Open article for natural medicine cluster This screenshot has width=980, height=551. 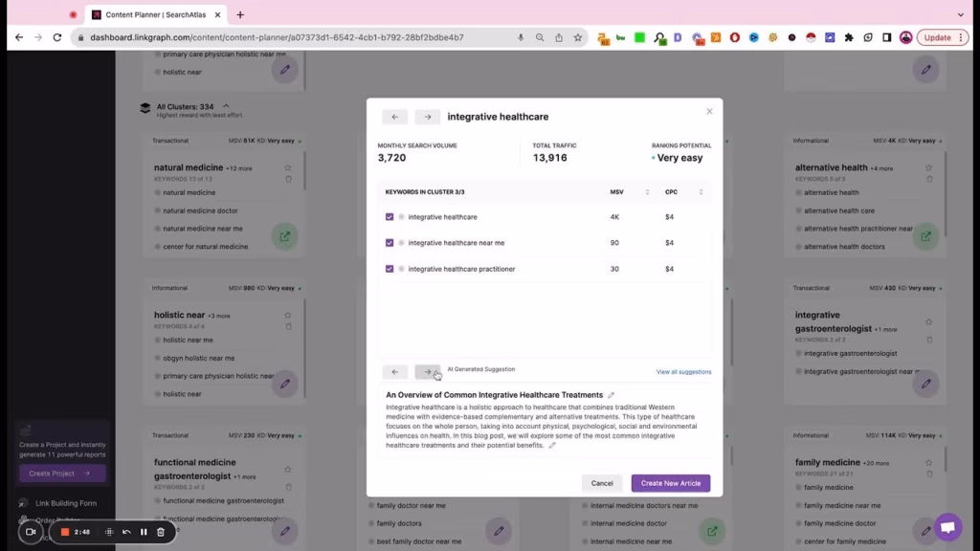285,236
